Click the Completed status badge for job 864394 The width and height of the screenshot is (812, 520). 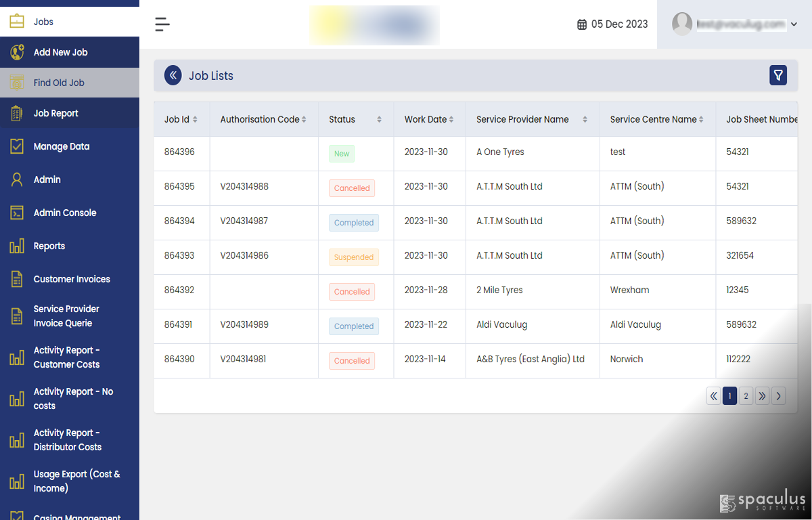pos(354,223)
